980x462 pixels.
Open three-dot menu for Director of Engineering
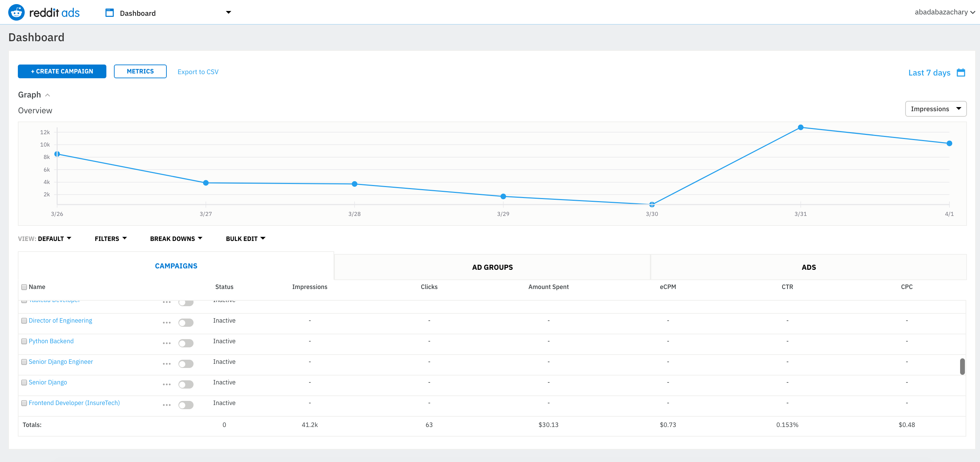pyautogui.click(x=167, y=323)
